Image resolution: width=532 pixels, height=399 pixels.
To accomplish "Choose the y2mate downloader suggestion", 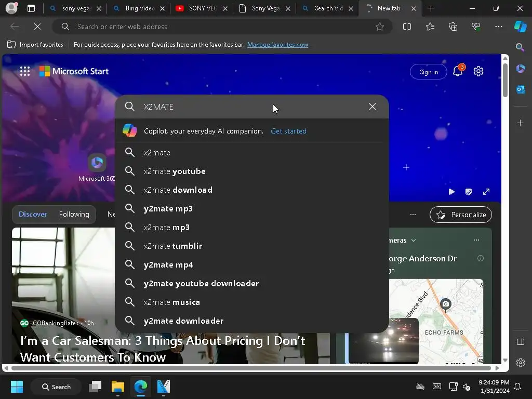I will 252,320.
